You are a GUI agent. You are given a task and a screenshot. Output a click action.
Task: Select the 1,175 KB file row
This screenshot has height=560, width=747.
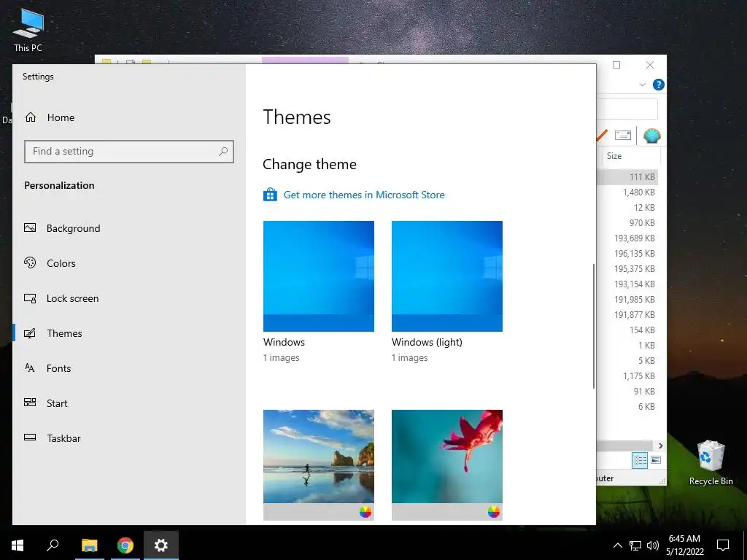click(x=627, y=376)
